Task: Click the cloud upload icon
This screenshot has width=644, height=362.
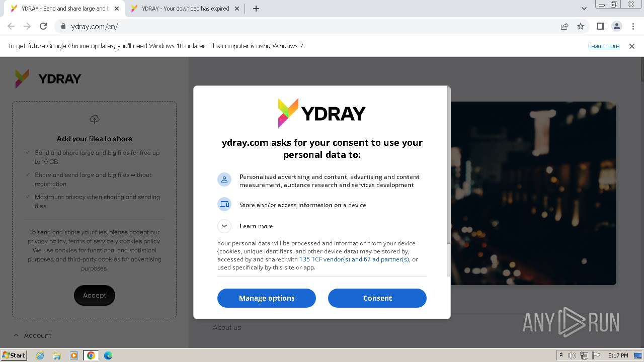Action: coord(95,119)
